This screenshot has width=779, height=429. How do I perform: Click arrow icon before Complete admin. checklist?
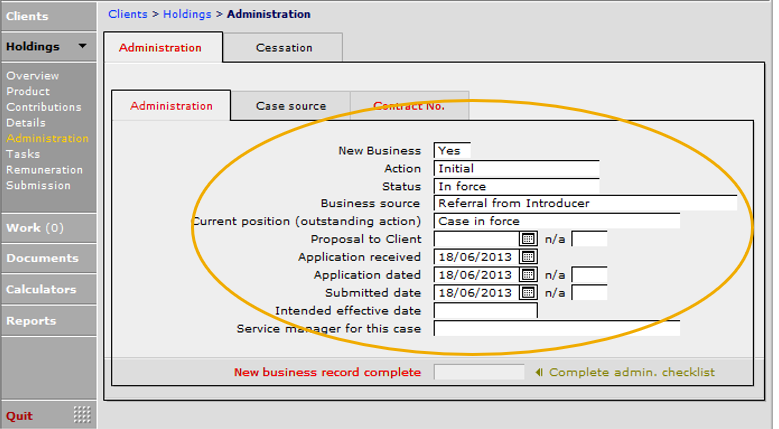539,372
